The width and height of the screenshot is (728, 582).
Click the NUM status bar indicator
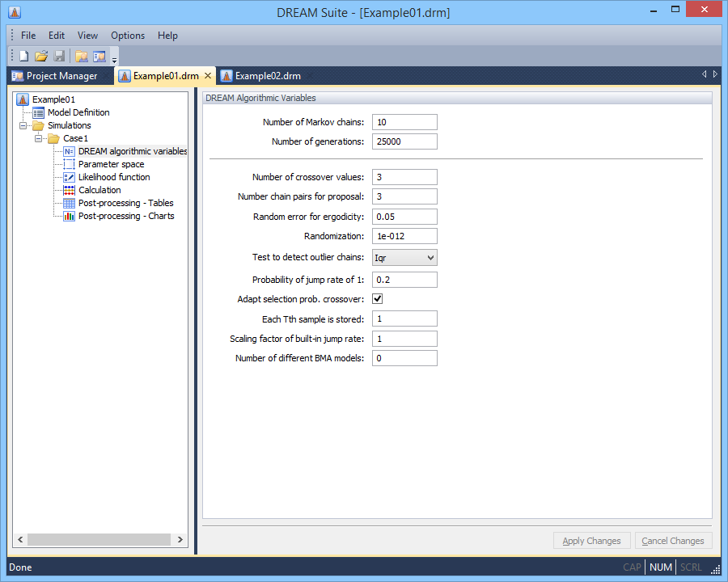pyautogui.click(x=661, y=567)
